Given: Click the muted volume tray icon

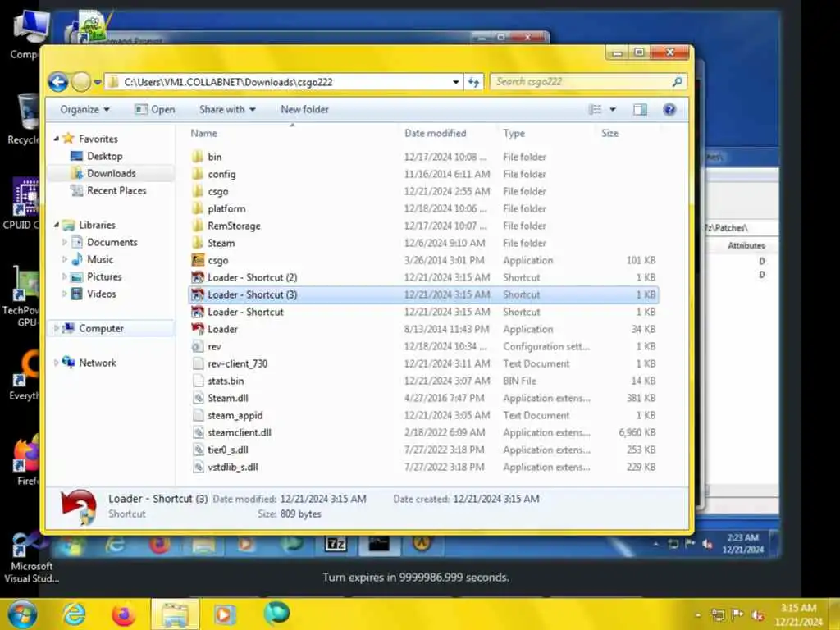Looking at the screenshot, I should [x=757, y=615].
